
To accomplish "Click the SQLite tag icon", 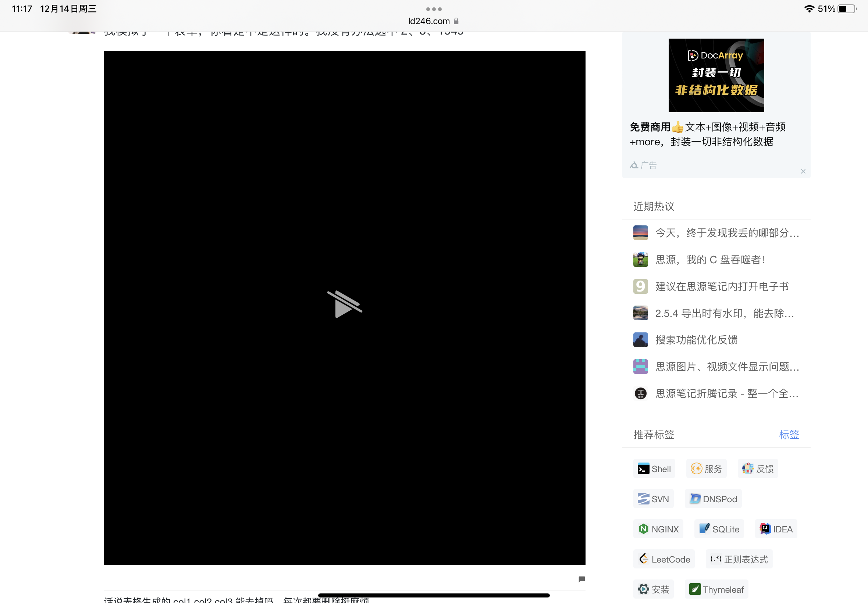I will pos(705,529).
